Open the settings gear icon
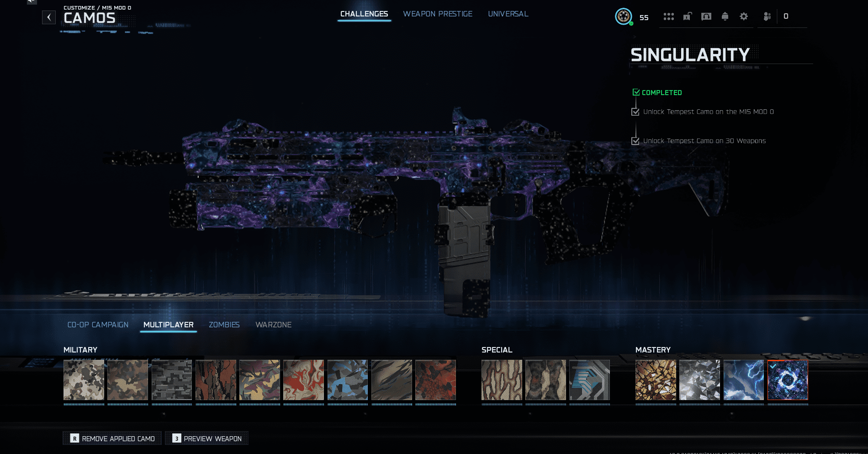 pyautogui.click(x=744, y=17)
